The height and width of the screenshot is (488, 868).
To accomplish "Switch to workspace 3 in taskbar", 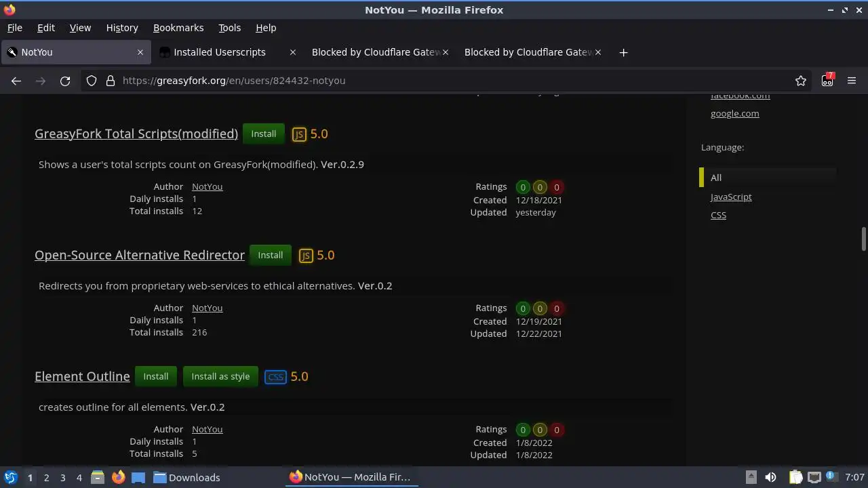I will pyautogui.click(x=62, y=478).
